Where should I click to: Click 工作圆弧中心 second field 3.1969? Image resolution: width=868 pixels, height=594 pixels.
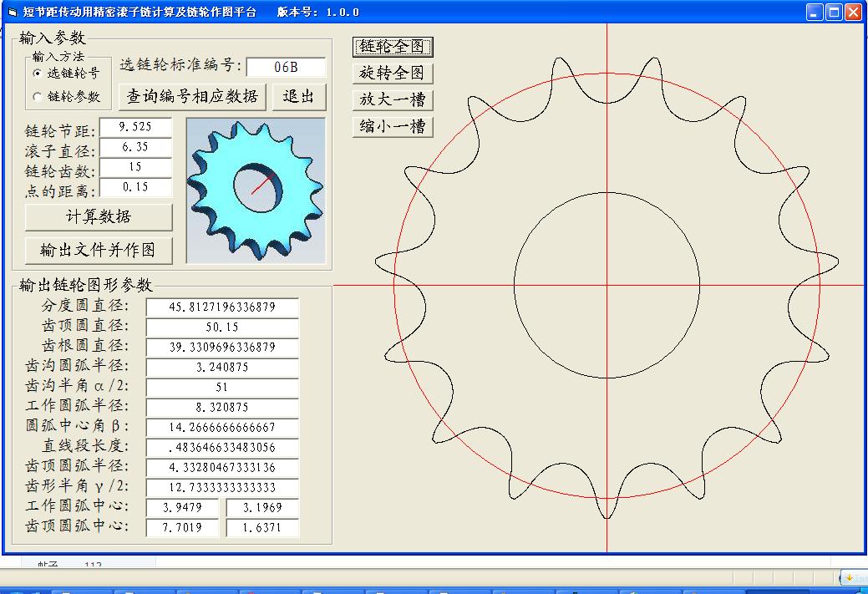coord(263,508)
